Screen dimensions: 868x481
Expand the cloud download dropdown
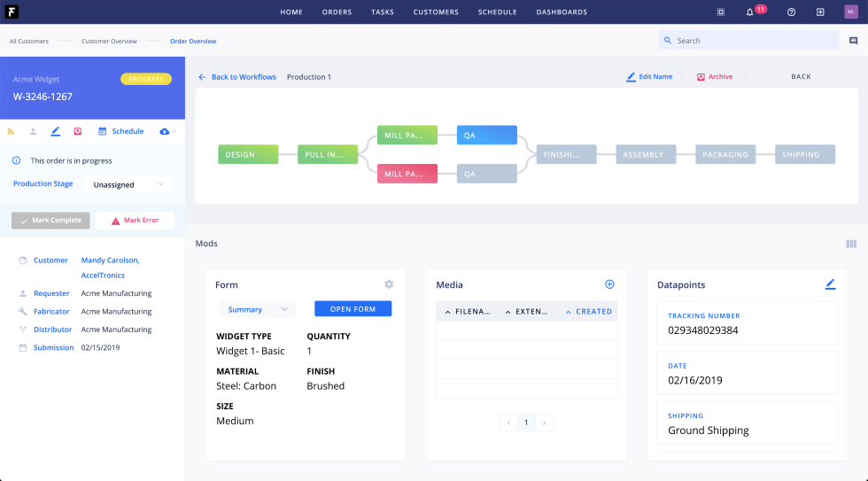click(167, 131)
